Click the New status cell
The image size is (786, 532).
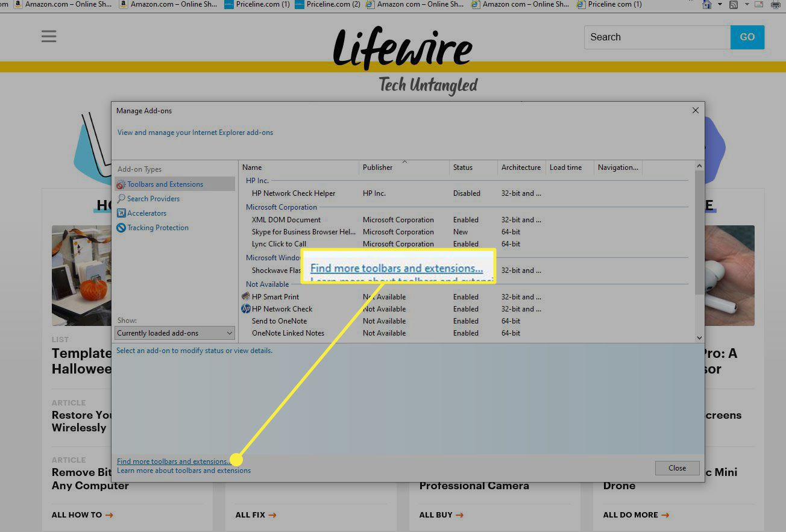tap(461, 232)
